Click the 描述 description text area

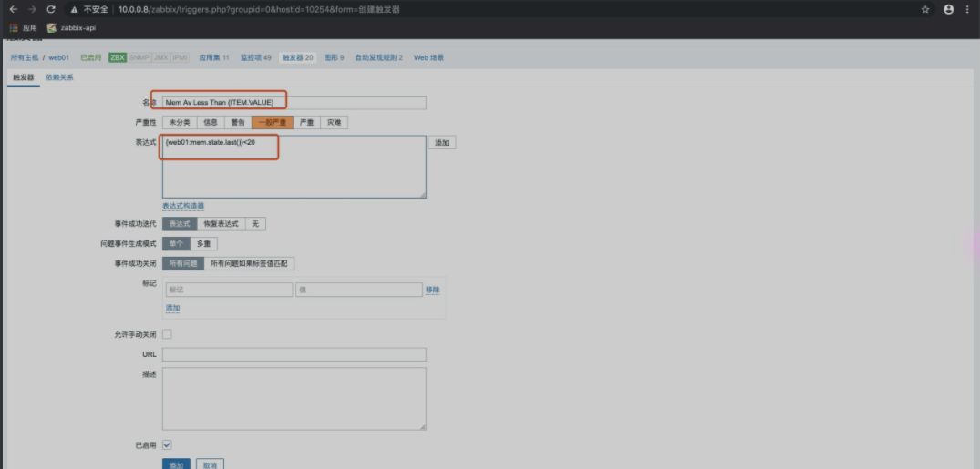pos(294,399)
